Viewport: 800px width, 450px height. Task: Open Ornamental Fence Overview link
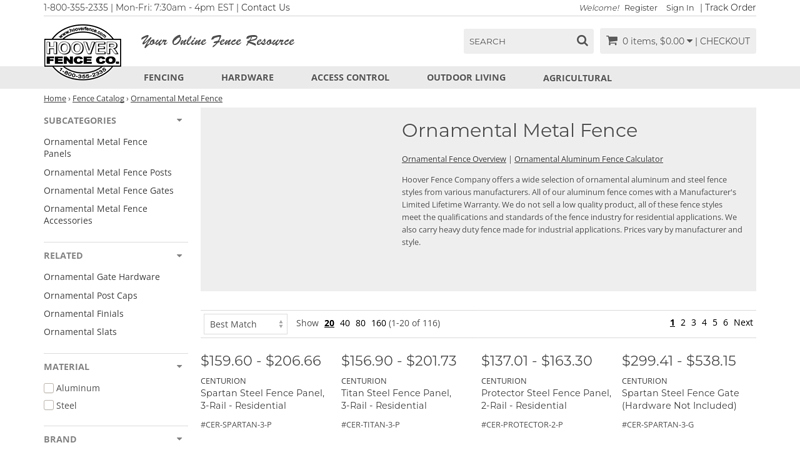tap(454, 159)
